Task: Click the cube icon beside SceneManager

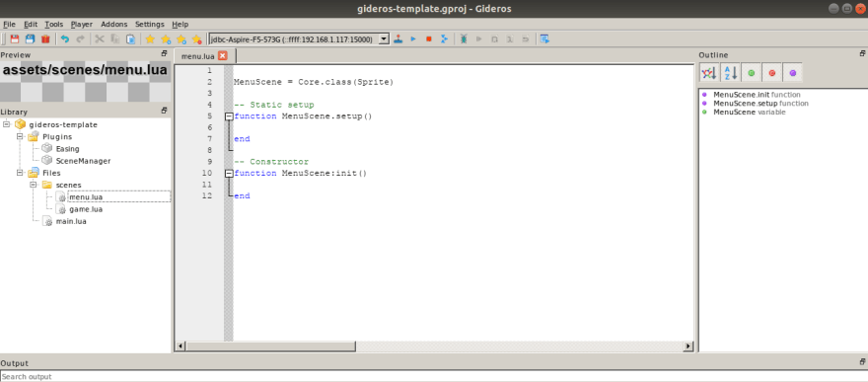Action: pos(47,161)
